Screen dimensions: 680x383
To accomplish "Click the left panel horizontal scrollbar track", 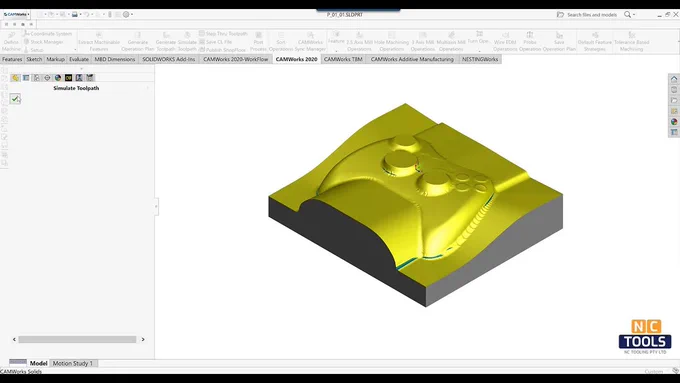I will pyautogui.click(x=77, y=340).
